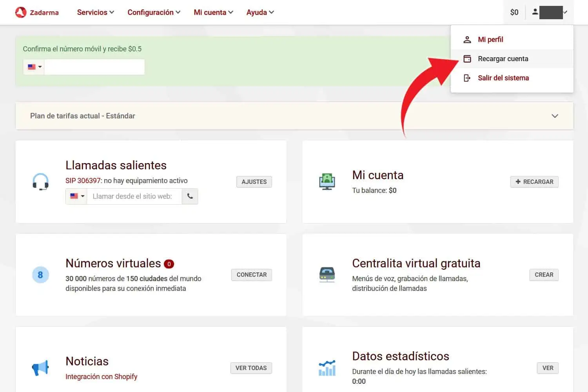Click the RECARGAR button
The height and width of the screenshot is (392, 588).
click(x=534, y=182)
